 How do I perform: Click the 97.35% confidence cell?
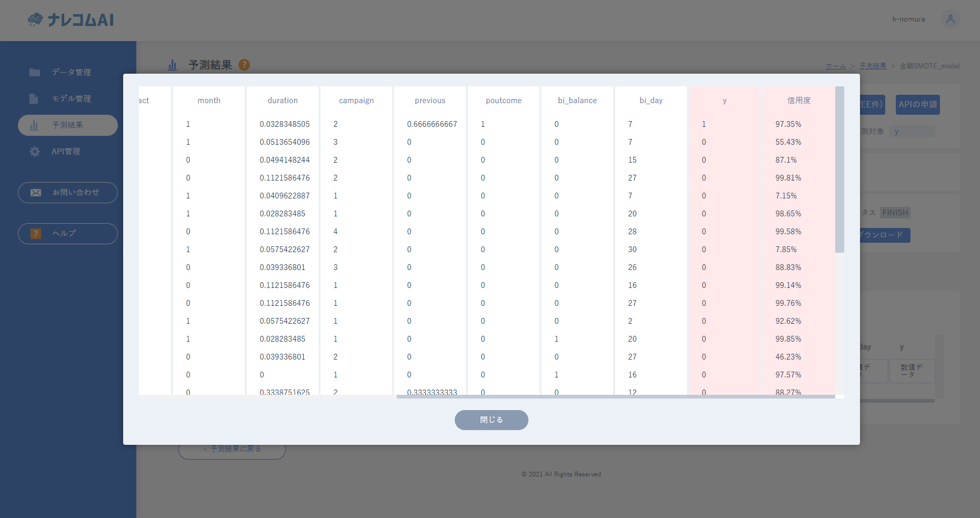[x=788, y=124]
